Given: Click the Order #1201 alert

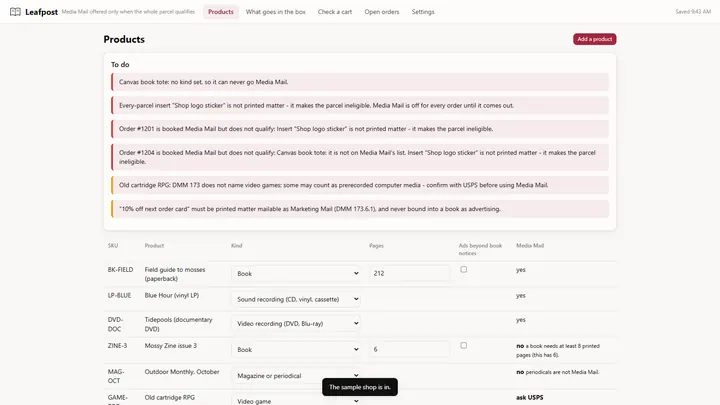Looking at the screenshot, I should pos(360,129).
